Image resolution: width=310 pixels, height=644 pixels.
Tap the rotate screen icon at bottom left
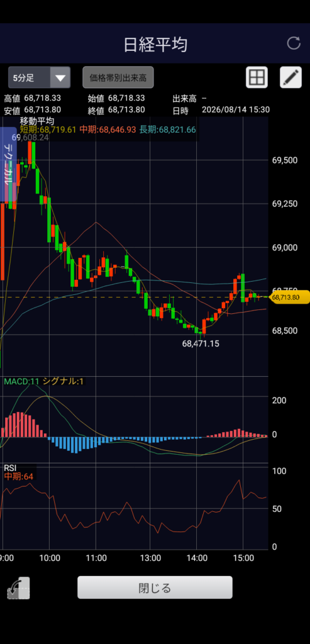pos(18,588)
